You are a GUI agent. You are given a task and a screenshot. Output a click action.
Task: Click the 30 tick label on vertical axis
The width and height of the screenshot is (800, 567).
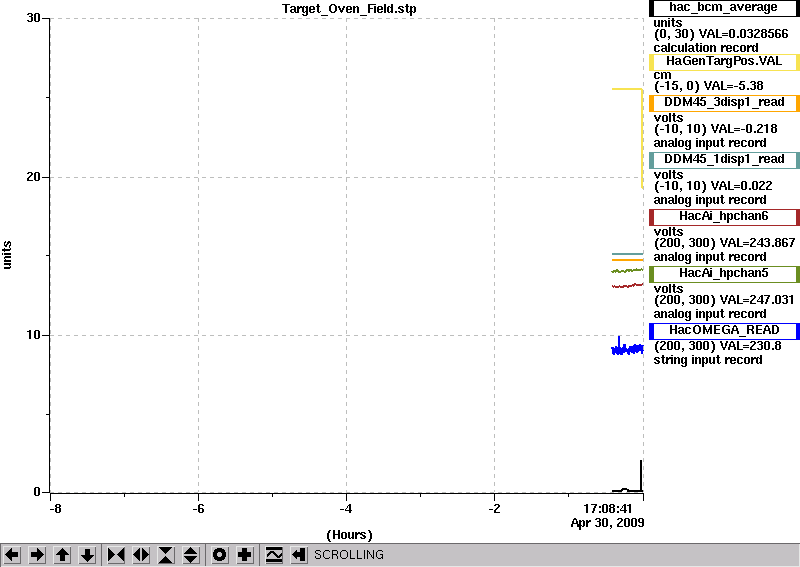click(x=33, y=18)
